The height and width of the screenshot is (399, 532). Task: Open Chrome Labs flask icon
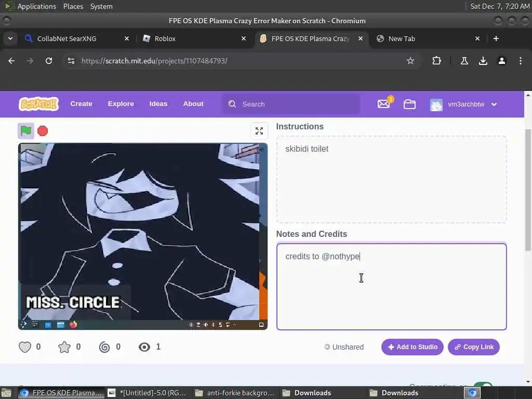(x=464, y=61)
